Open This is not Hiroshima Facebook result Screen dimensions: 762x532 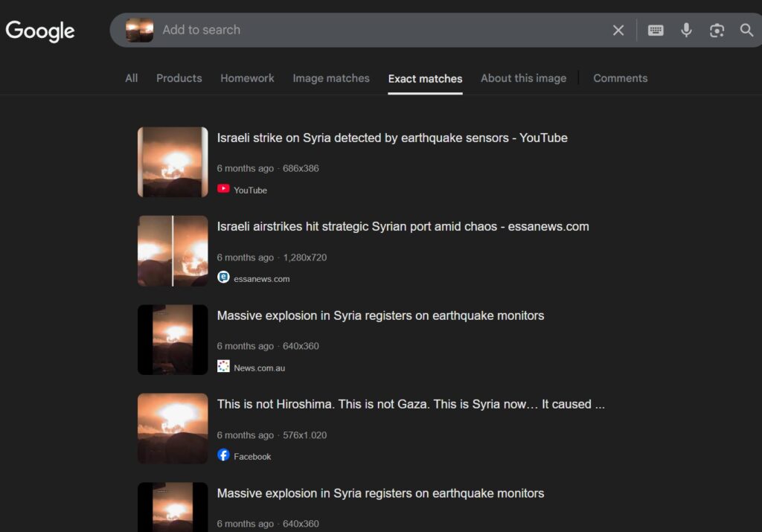click(x=411, y=404)
